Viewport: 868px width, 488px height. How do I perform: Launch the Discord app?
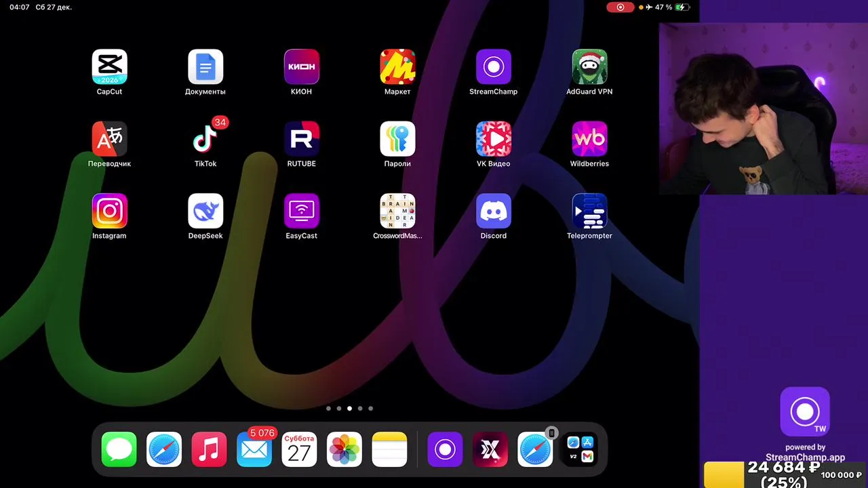pos(494,211)
